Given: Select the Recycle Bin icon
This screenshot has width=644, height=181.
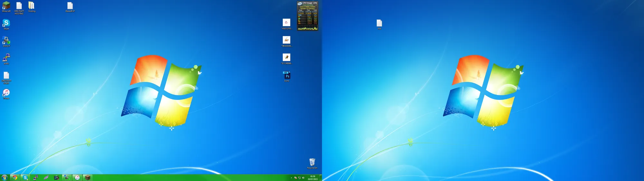Looking at the screenshot, I should pyautogui.click(x=312, y=164).
